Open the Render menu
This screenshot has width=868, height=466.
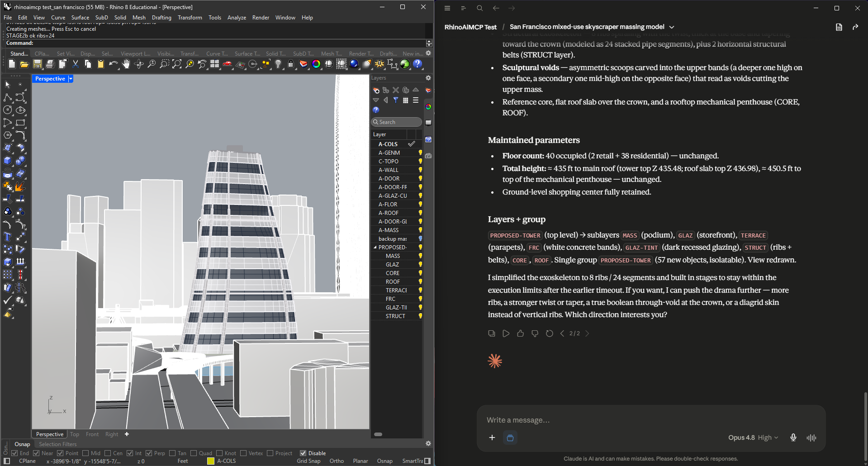coord(261,18)
